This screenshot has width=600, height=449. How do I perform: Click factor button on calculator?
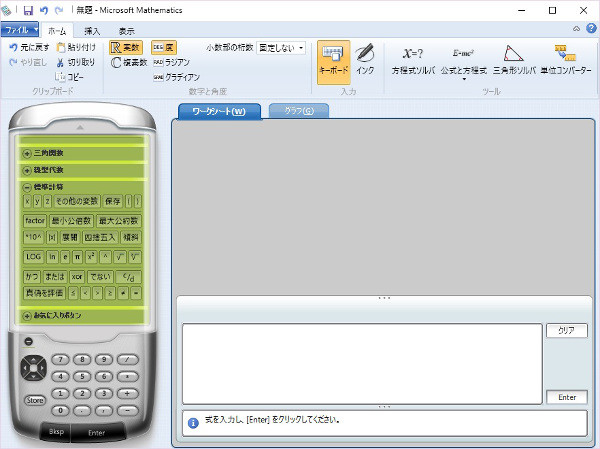coord(34,221)
